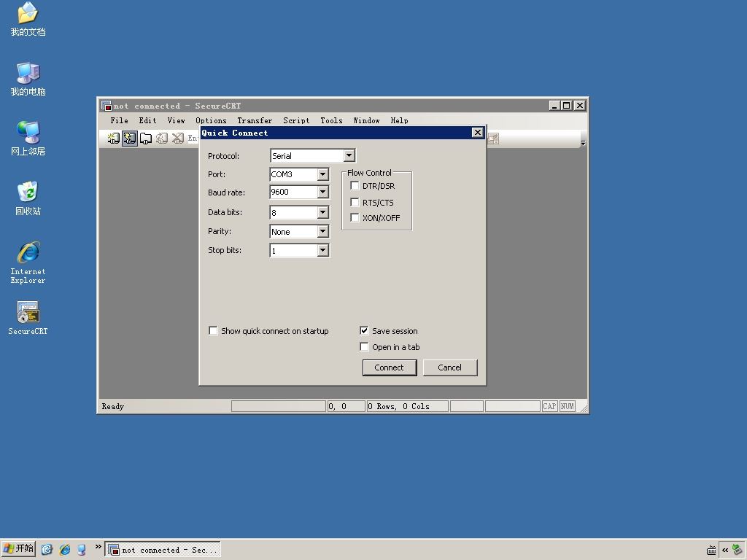The image size is (747, 560).
Task: Click the keyboard language bar icon in tray
Action: (x=711, y=550)
